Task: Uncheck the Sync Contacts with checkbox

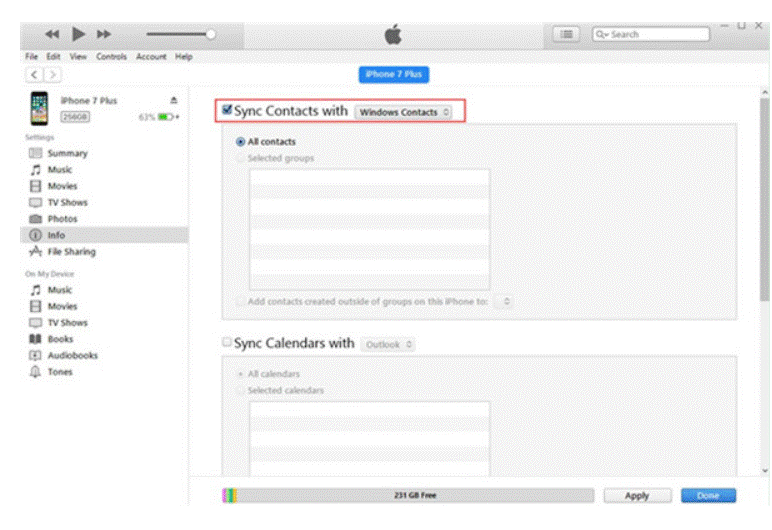Action: [227, 109]
